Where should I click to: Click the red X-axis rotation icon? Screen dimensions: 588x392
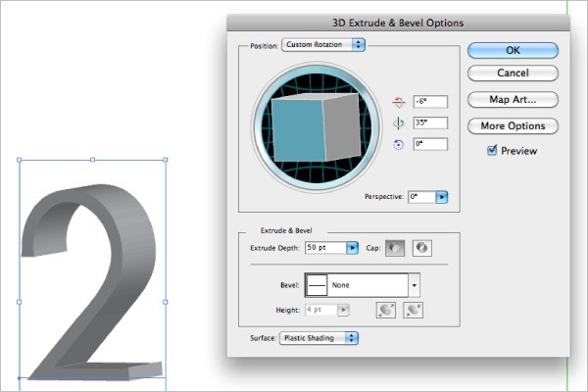coord(398,102)
